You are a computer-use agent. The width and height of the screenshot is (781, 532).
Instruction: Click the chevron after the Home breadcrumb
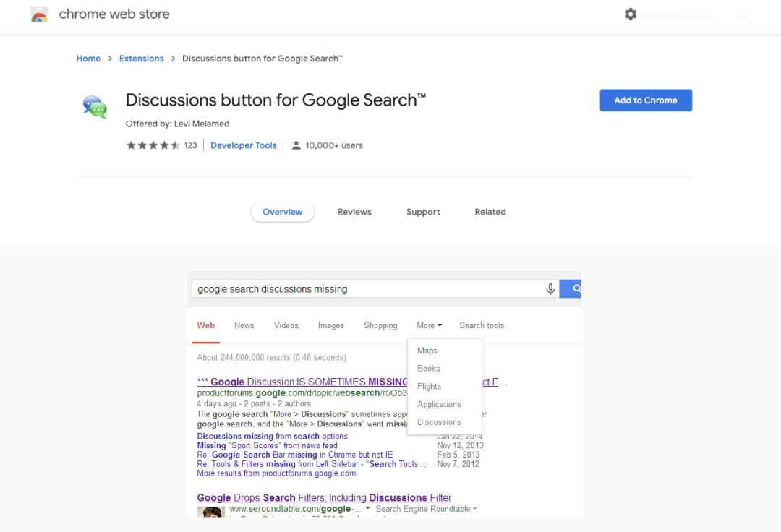[x=110, y=59]
